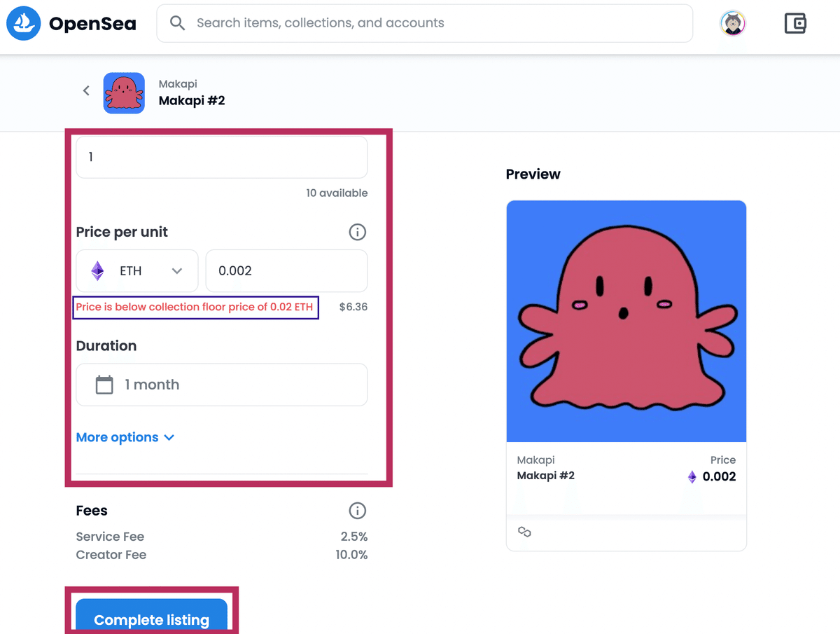Click the OpenSea wordmark text

pyautogui.click(x=92, y=24)
